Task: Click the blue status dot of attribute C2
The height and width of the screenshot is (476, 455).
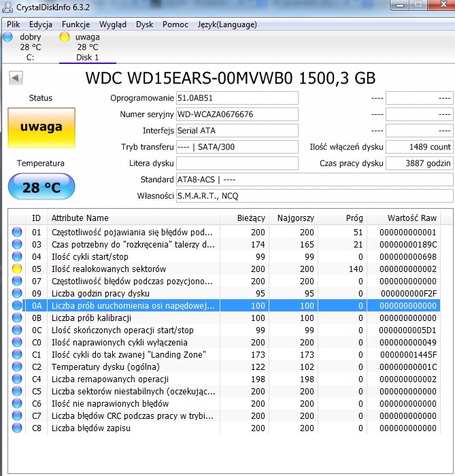Action: 17,367
